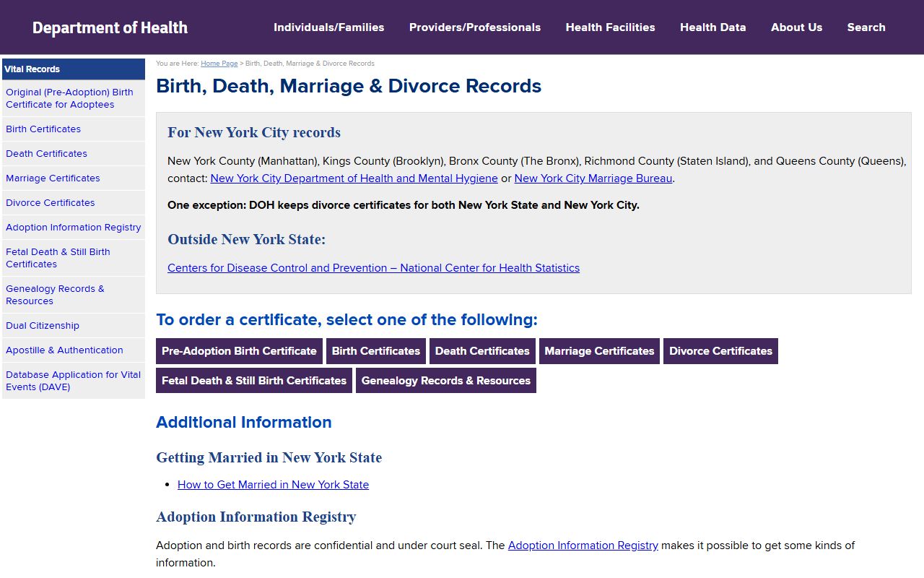The height and width of the screenshot is (578, 924).
Task: Click the purple Divorce Certificates button
Action: point(720,351)
